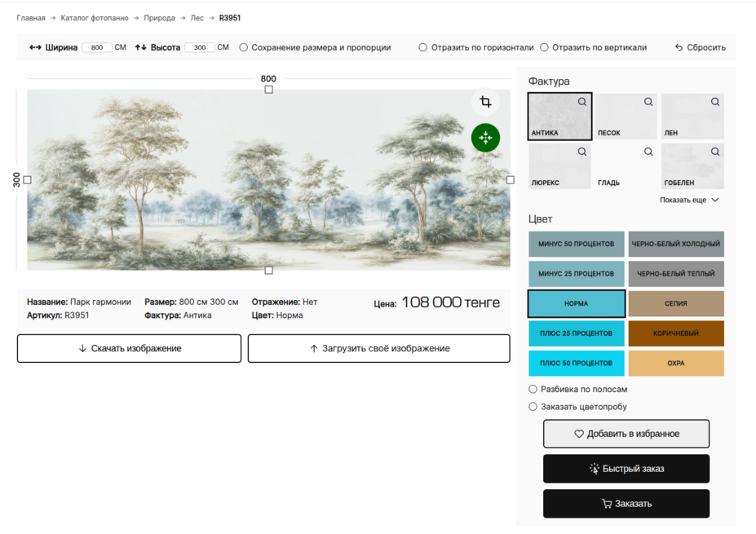The width and height of the screenshot is (756, 534).
Task: Zoom magnifier on Люрекс texture
Action: click(582, 152)
